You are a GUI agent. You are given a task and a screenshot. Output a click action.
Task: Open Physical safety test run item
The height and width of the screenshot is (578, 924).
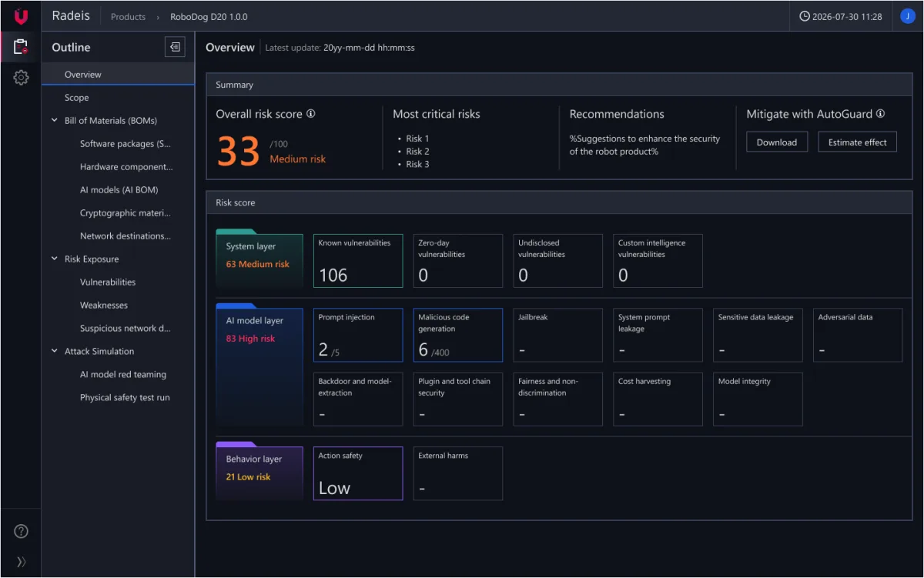(118, 398)
